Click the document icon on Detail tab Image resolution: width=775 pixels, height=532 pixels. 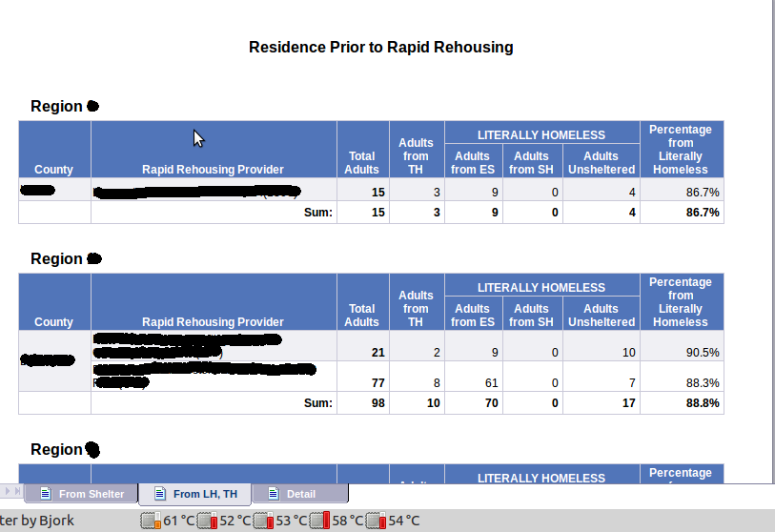tap(274, 494)
